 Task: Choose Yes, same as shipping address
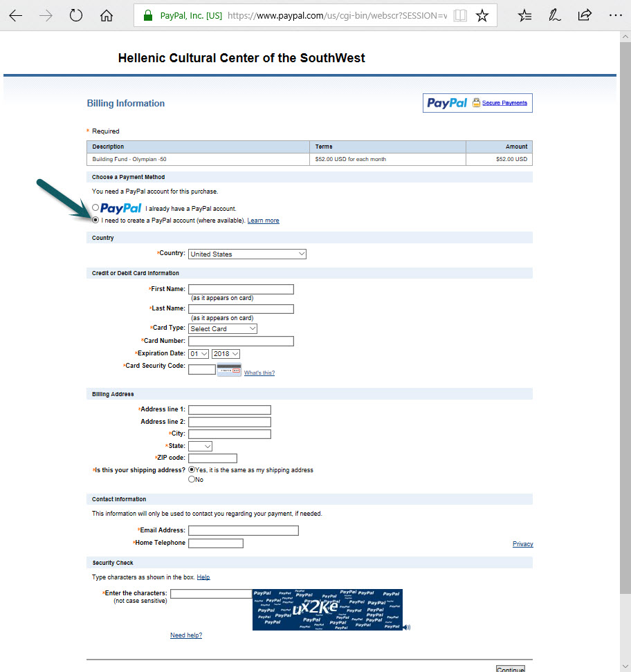pos(192,469)
